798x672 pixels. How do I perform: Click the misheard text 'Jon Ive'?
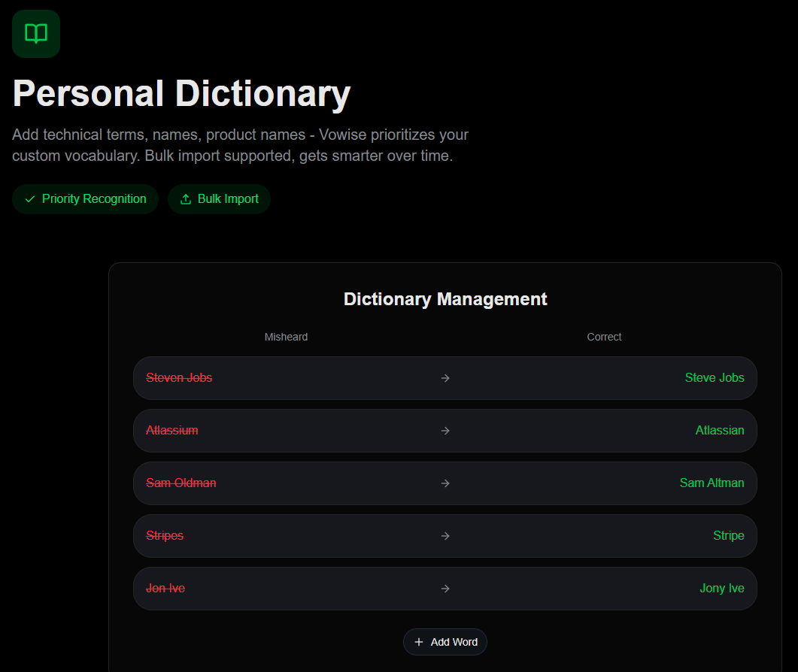[165, 588]
